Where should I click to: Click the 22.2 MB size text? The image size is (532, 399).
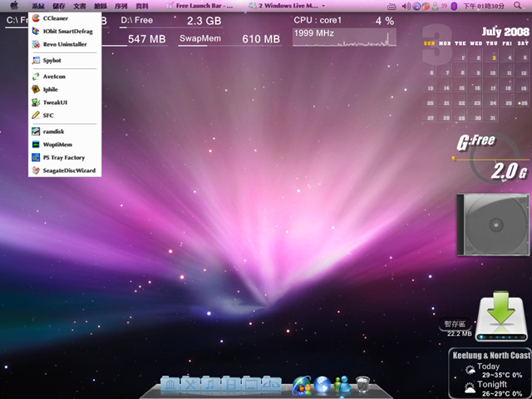point(459,334)
